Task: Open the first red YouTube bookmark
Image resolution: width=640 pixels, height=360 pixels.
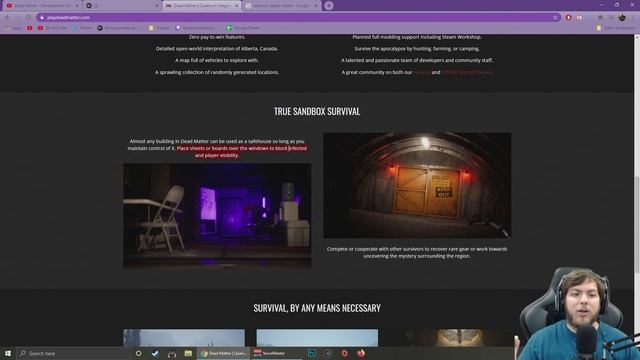Action: pyautogui.click(x=29, y=28)
